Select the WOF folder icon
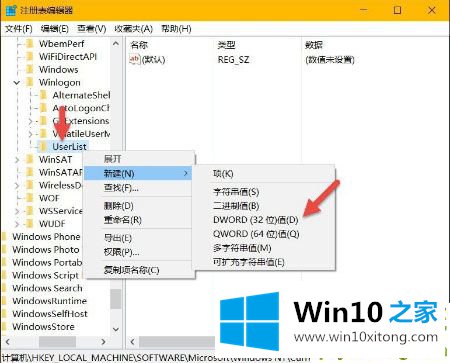The width and height of the screenshot is (450, 363). (30, 198)
